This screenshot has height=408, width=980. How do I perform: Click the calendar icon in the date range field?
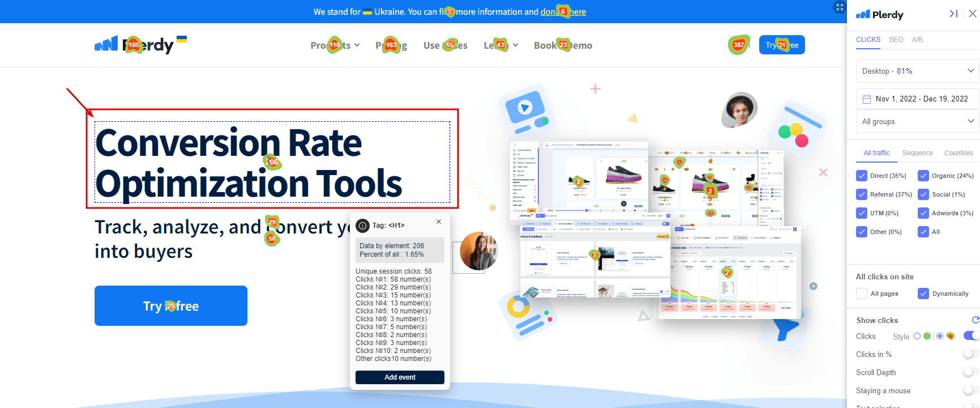coord(866,99)
